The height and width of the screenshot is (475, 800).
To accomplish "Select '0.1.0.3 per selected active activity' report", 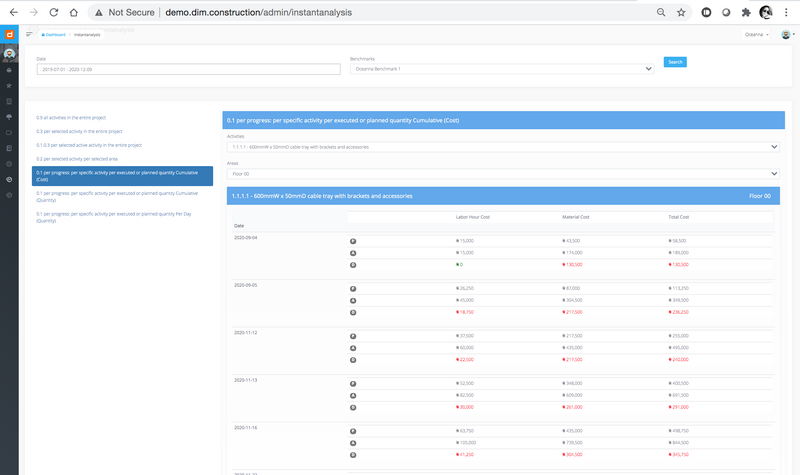I will coord(89,145).
